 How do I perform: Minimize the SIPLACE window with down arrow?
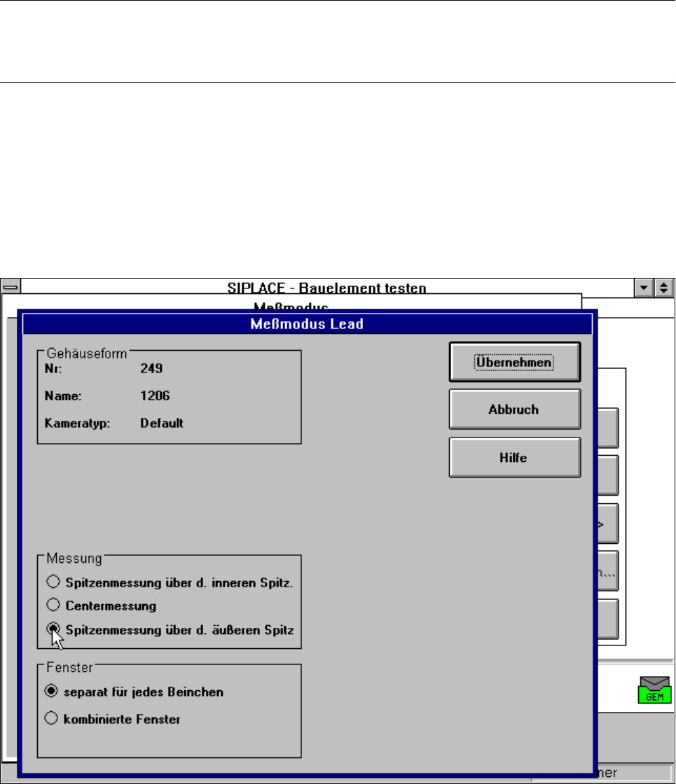tap(644, 288)
